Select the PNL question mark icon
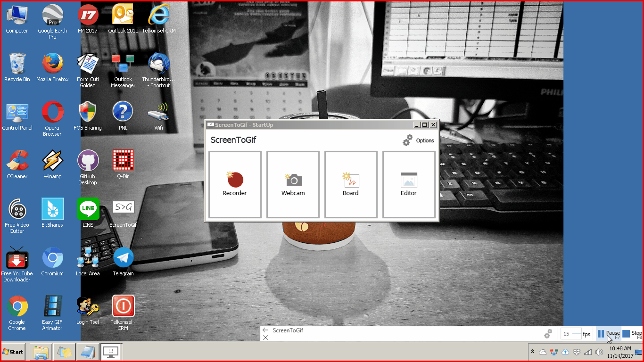644x362 pixels. coord(123,116)
